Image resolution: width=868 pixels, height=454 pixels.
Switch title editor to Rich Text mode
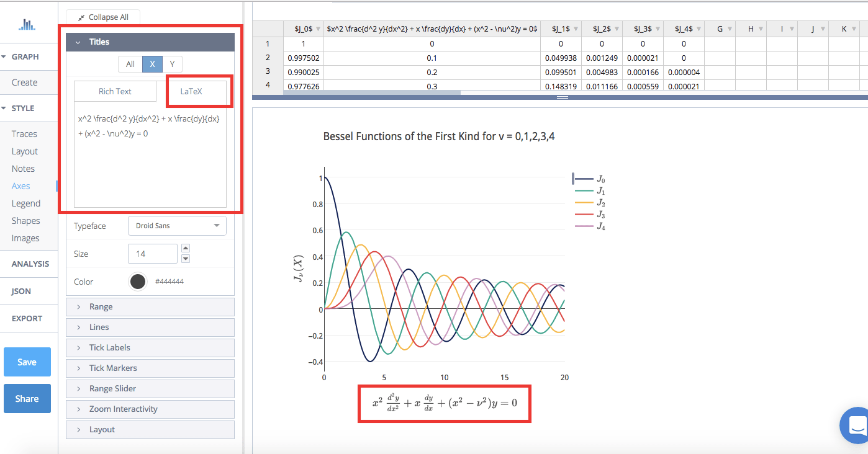(115, 91)
